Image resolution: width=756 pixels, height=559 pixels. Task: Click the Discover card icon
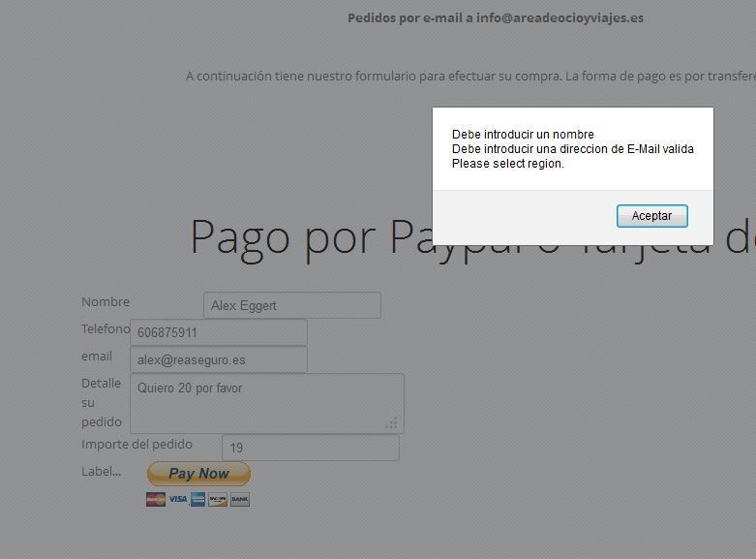[x=218, y=500]
